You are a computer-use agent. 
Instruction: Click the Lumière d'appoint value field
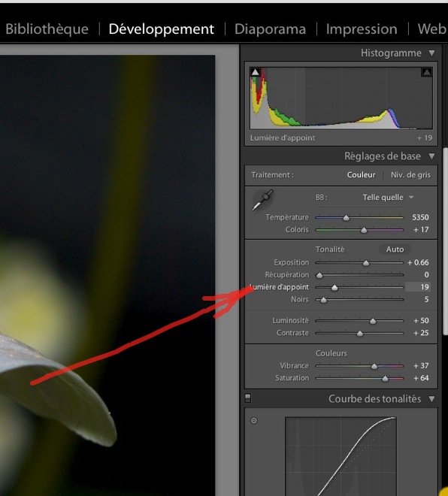[x=418, y=287]
